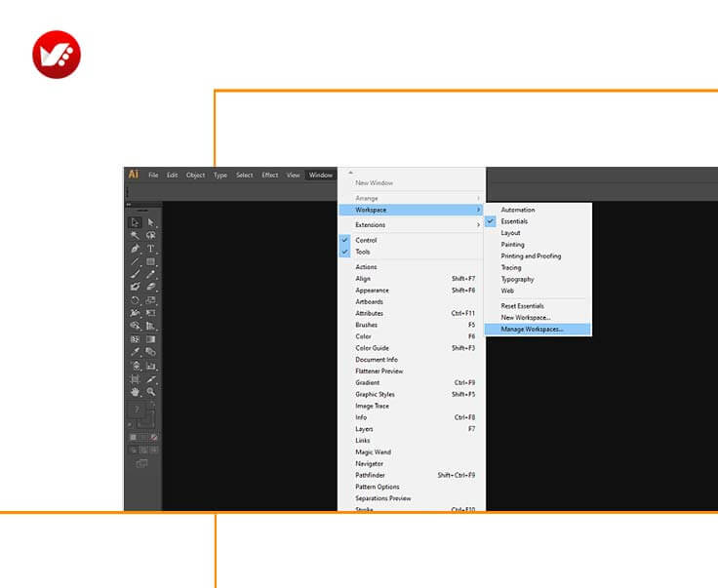718x588 pixels.
Task: Switch to Printing and Proofing workspace
Action: point(538,256)
